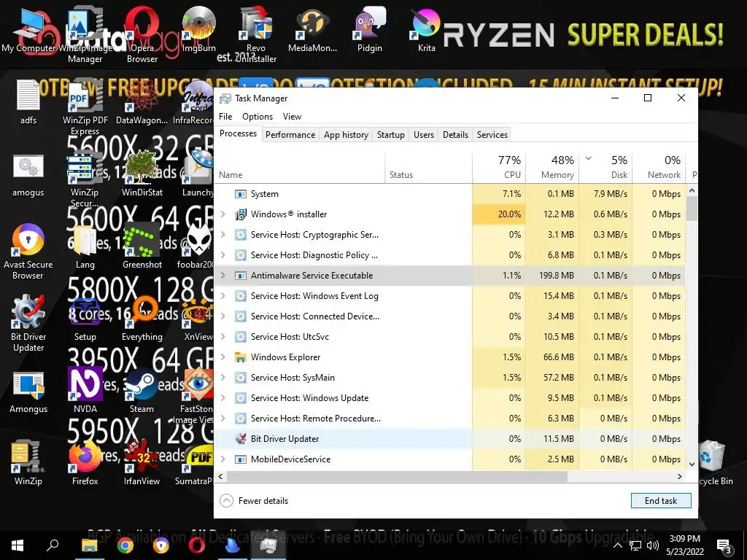Open the Windows Start menu

click(18, 545)
